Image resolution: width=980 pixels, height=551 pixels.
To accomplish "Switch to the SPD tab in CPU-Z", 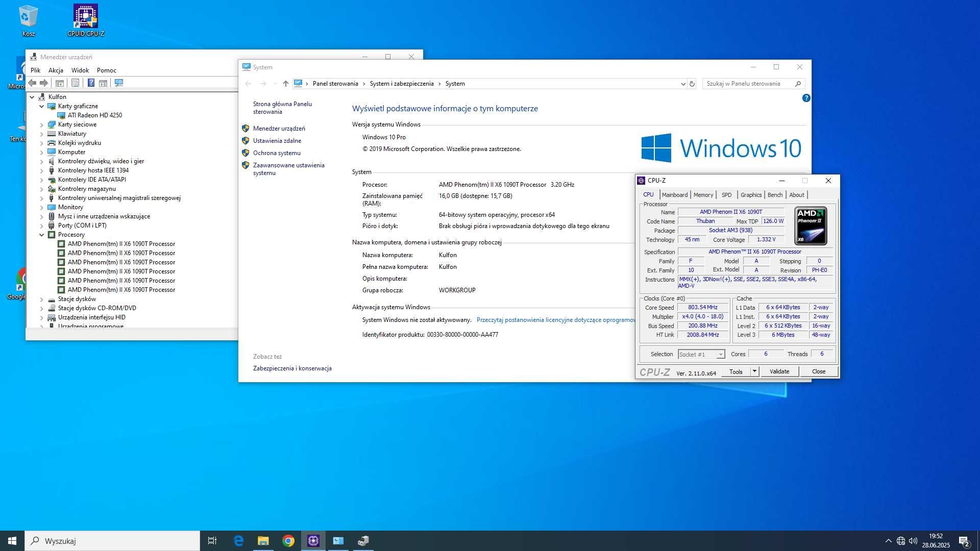I will [727, 195].
